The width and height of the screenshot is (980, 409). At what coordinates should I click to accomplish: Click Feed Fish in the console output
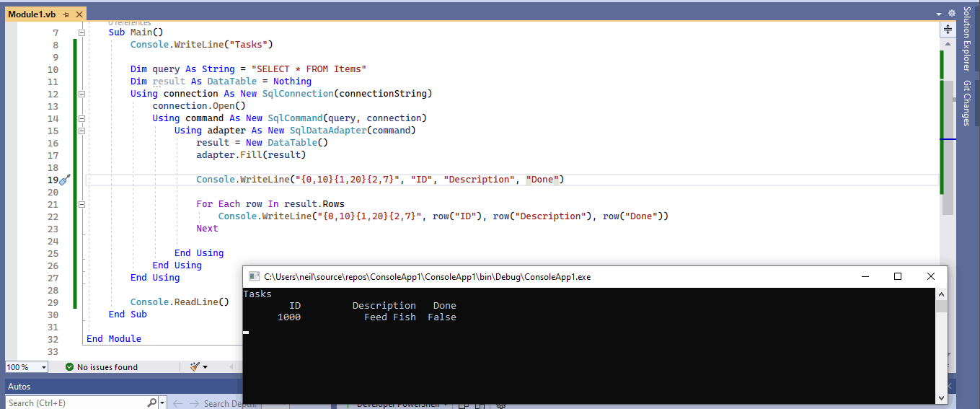click(x=390, y=317)
